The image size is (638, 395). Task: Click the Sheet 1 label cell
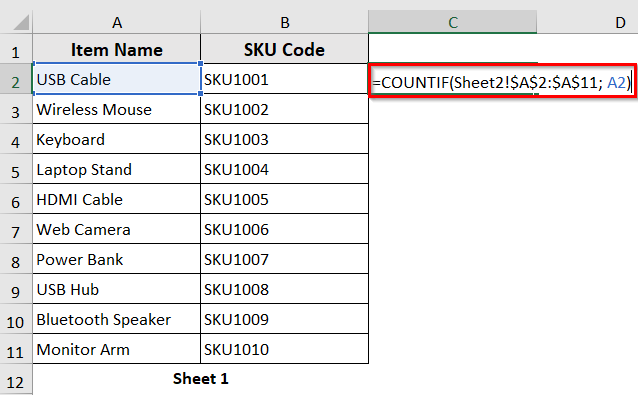click(x=201, y=379)
